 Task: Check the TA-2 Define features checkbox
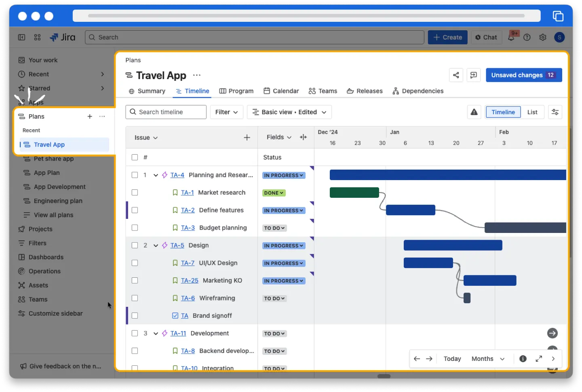click(x=135, y=210)
